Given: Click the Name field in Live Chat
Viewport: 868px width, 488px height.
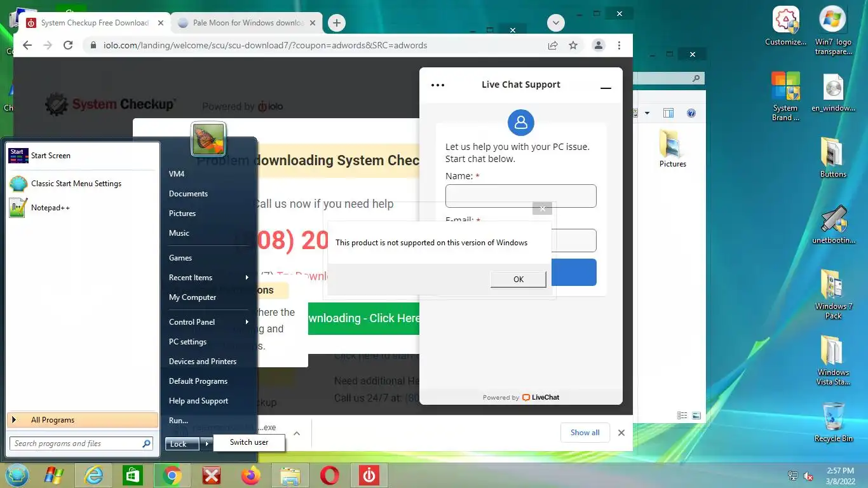Looking at the screenshot, I should 521,196.
